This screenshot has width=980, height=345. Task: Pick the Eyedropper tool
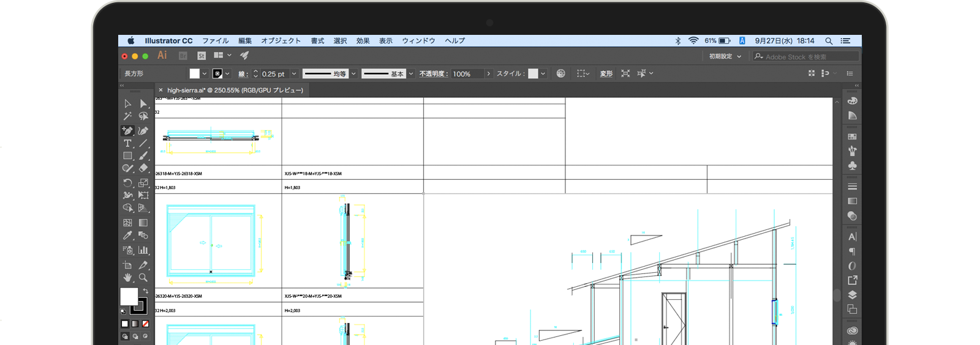(x=127, y=236)
